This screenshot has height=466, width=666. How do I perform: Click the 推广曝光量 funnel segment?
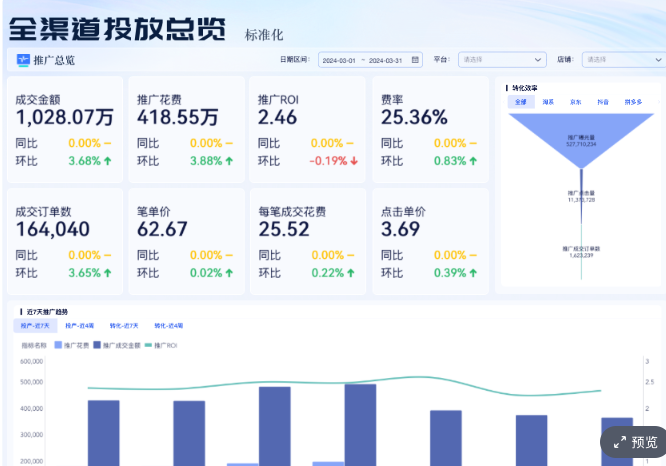tap(581, 140)
